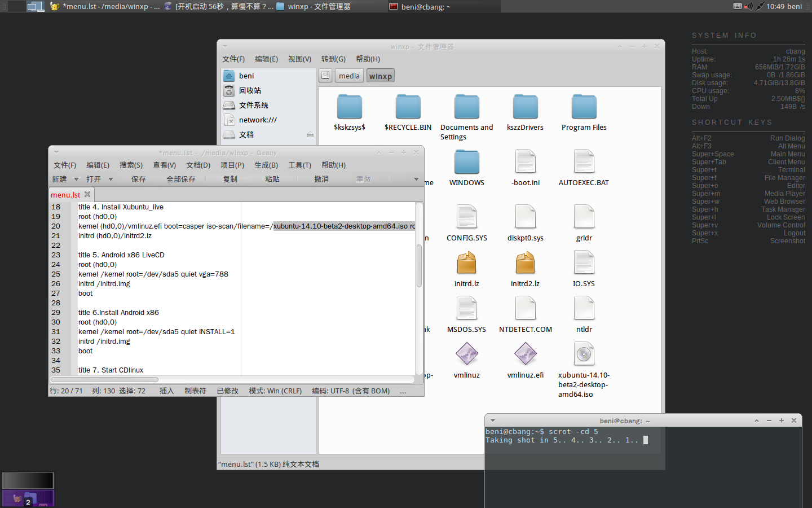Select the NTDETECT.COM file icon
Image resolution: width=812 pixels, height=508 pixels.
coord(526,309)
